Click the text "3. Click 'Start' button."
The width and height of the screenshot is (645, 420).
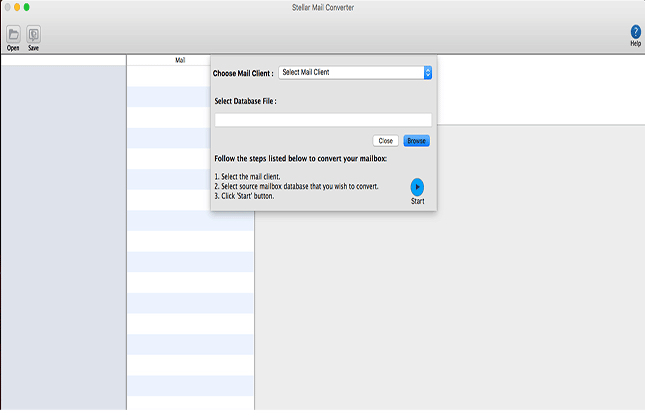coord(244,196)
